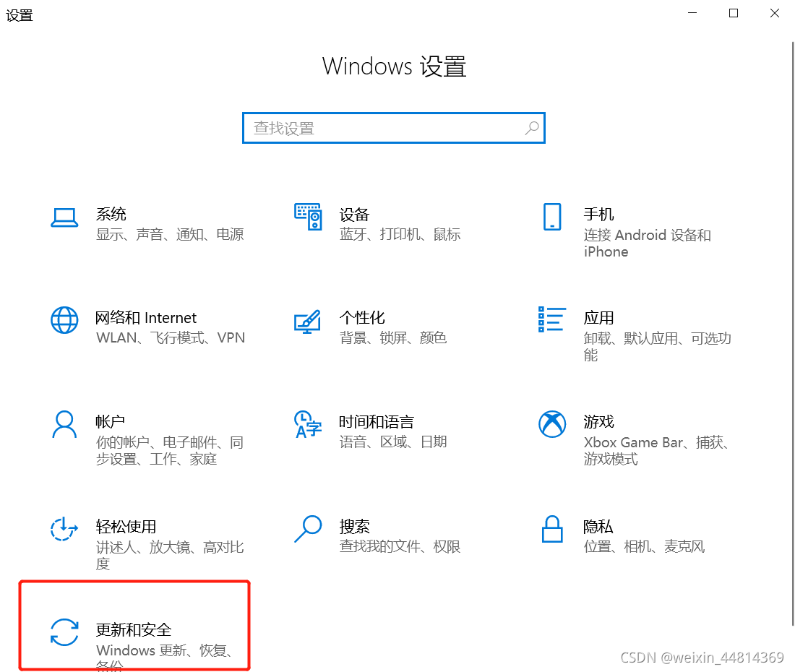795x672 pixels.
Task: Select the 个性化 heading
Action: click(362, 318)
